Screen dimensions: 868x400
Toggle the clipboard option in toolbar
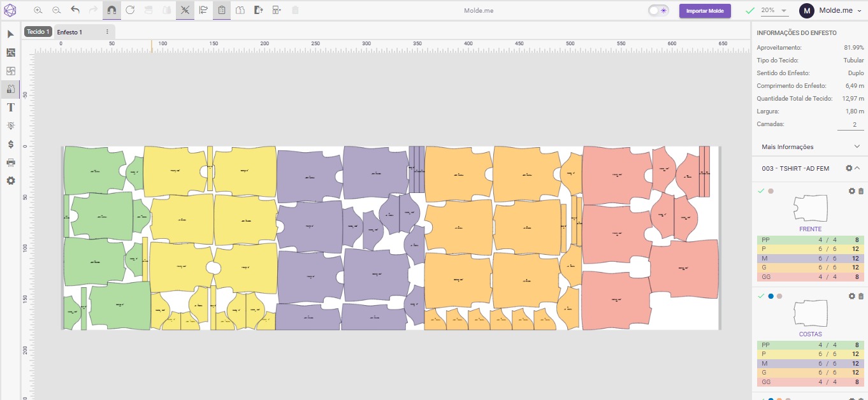[222, 10]
